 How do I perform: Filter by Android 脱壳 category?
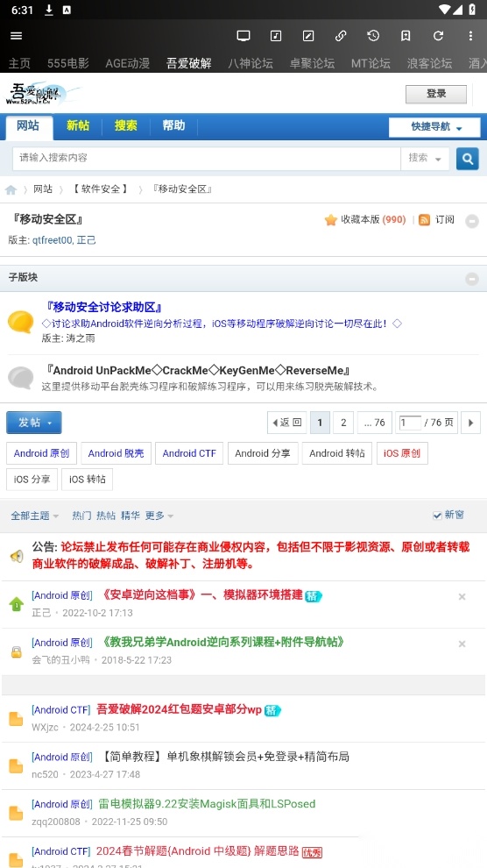[x=116, y=453]
